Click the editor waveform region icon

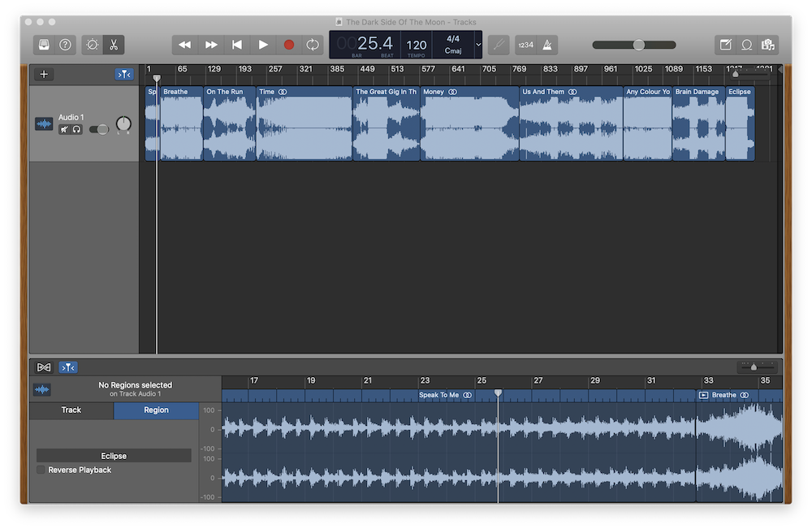(x=42, y=389)
